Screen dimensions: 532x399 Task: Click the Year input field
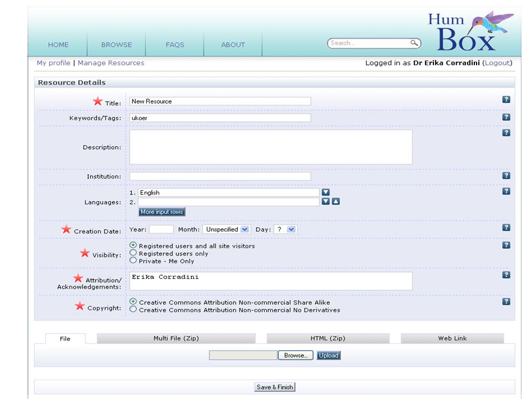pos(161,229)
